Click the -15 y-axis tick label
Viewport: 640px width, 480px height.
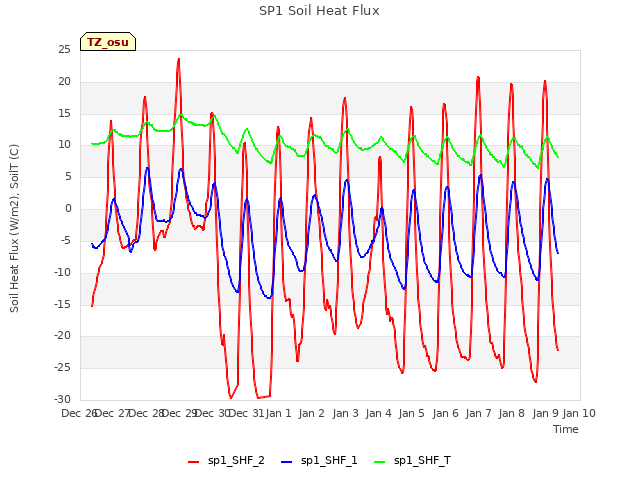(x=62, y=304)
